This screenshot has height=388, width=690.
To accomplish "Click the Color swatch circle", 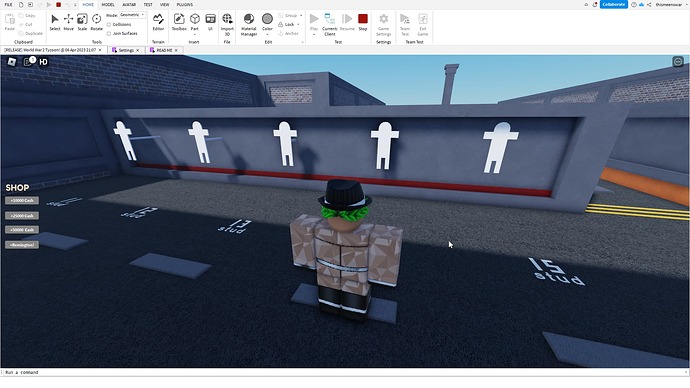I will tap(267, 19).
